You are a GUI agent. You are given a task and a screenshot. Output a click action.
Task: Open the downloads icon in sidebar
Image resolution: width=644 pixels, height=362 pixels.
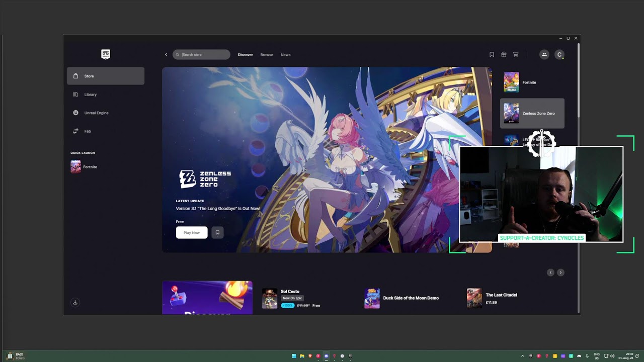coord(75,302)
